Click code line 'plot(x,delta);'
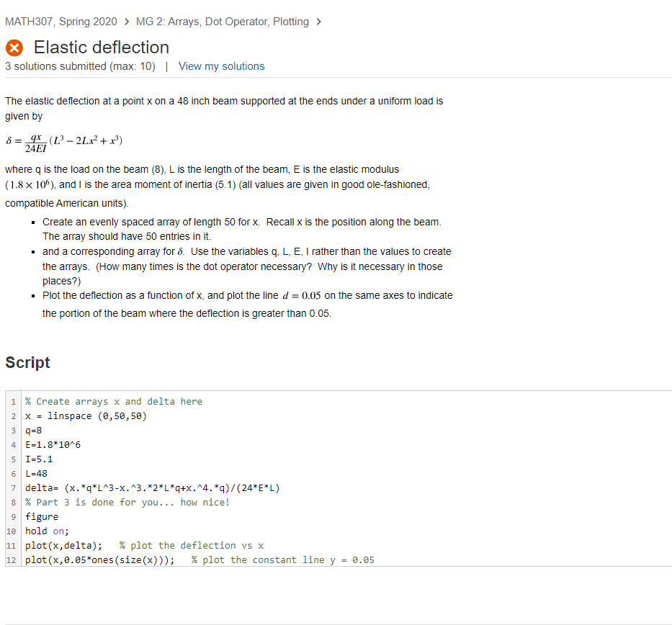 pyautogui.click(x=63, y=546)
